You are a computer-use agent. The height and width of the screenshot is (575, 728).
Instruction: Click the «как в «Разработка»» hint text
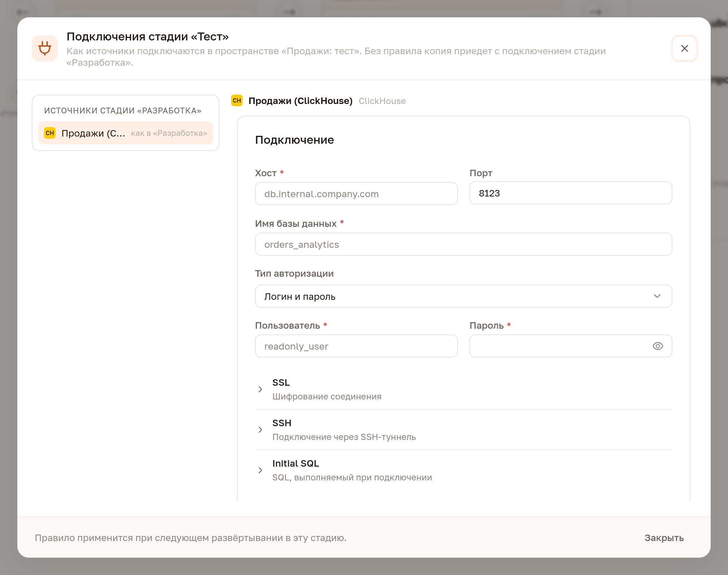pos(169,133)
